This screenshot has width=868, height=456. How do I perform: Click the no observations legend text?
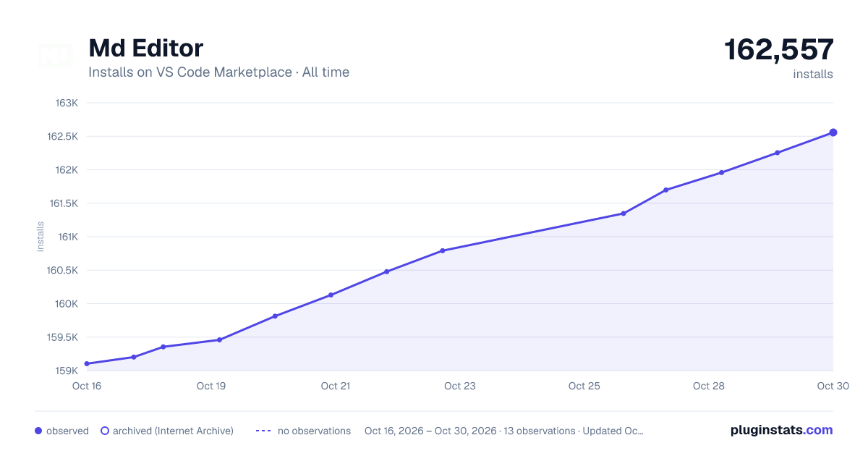[314, 431]
